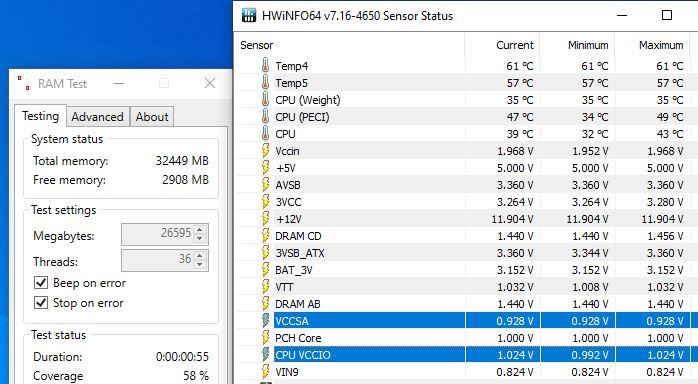698x384 pixels.
Task: Click the Duration value 0:00:00:55
Action: [182, 357]
